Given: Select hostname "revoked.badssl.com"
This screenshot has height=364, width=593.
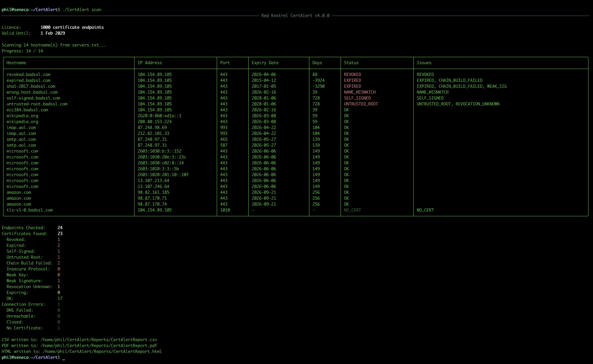Looking at the screenshot, I should pyautogui.click(x=28, y=74).
